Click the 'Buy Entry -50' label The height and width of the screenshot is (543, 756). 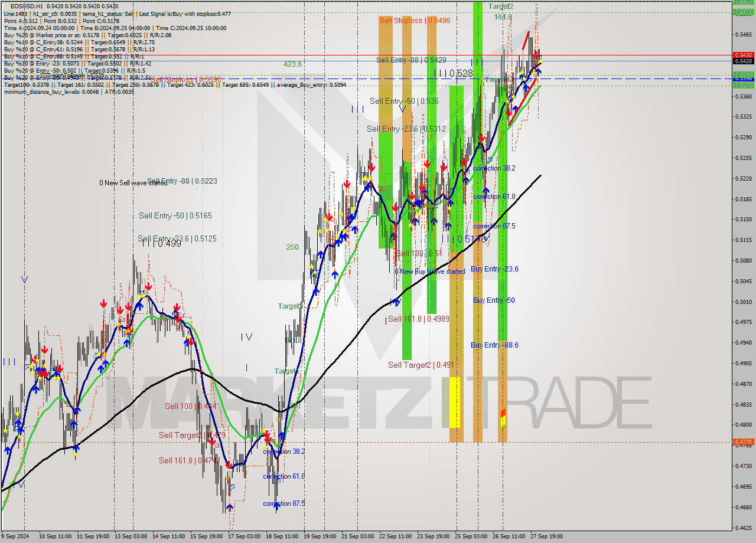pyautogui.click(x=494, y=300)
